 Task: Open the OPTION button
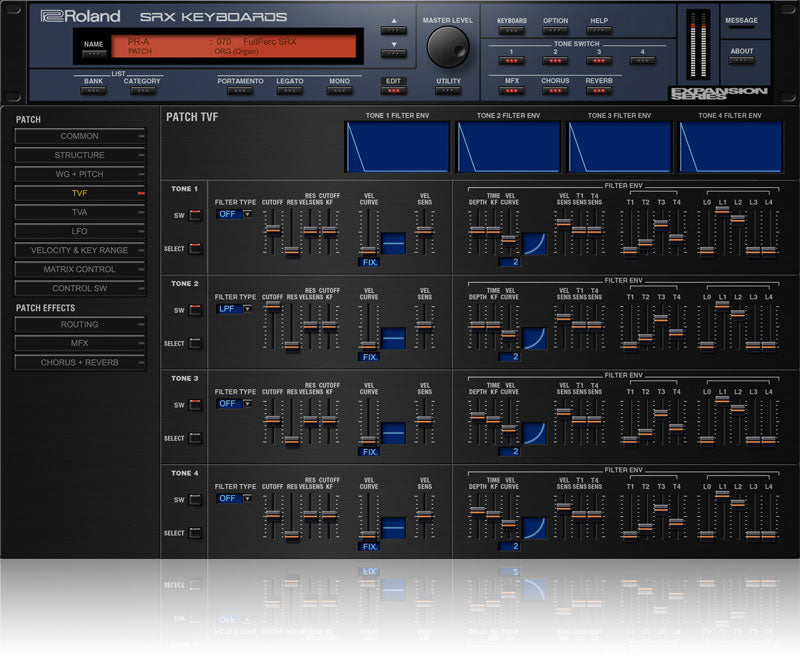[555, 31]
